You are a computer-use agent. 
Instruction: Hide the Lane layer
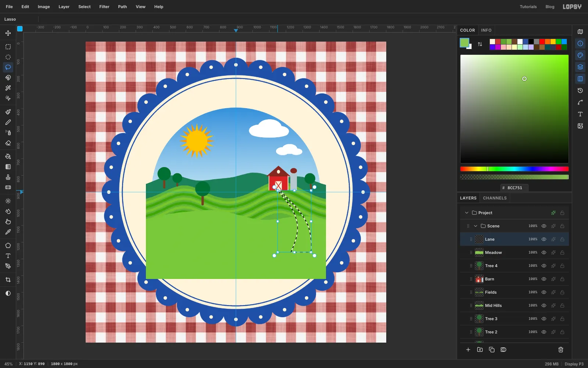[x=544, y=239]
